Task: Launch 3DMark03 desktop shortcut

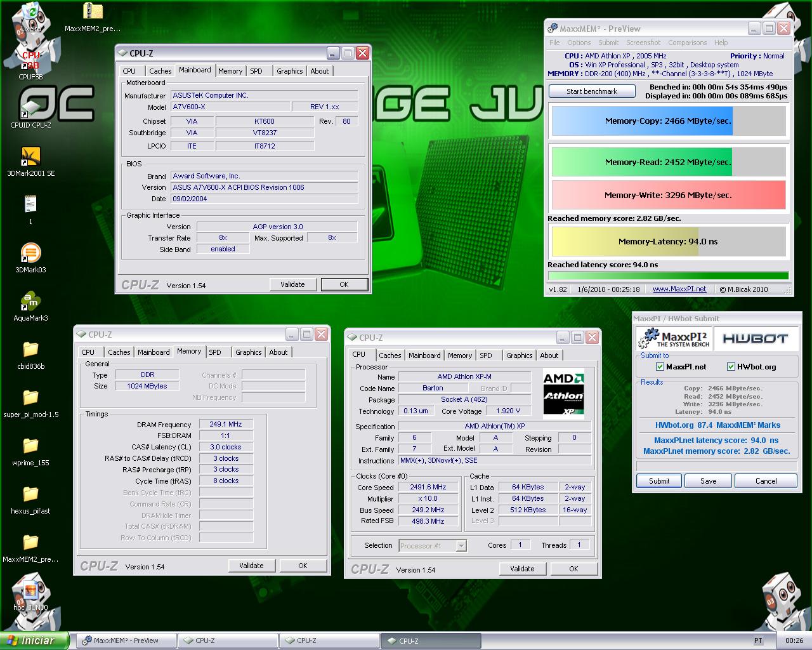Action: point(30,258)
